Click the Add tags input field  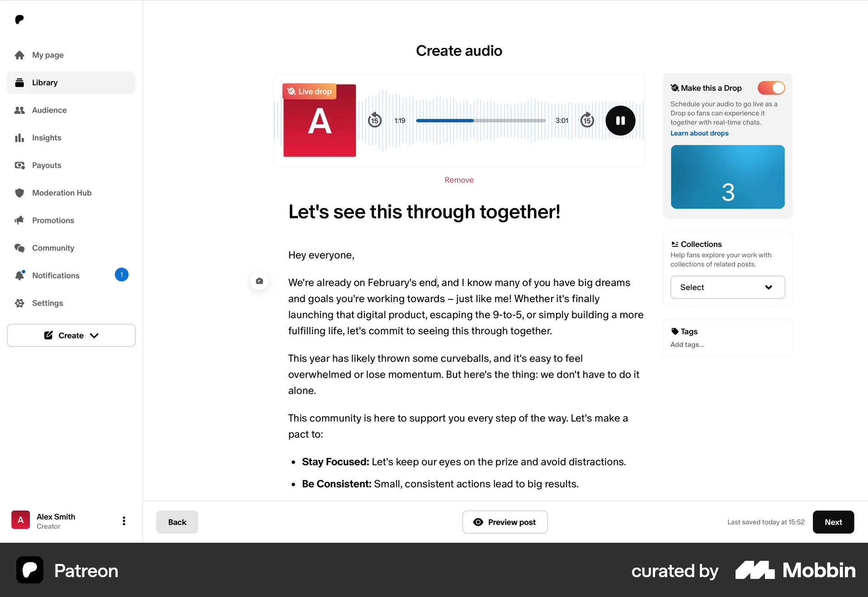(x=687, y=345)
